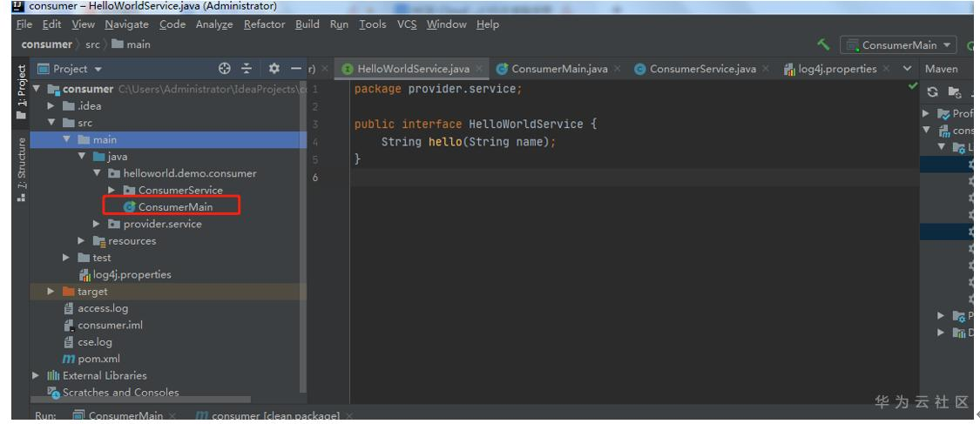Close the log4j.properties editor tab
980x424 pixels.
pyautogui.click(x=887, y=69)
